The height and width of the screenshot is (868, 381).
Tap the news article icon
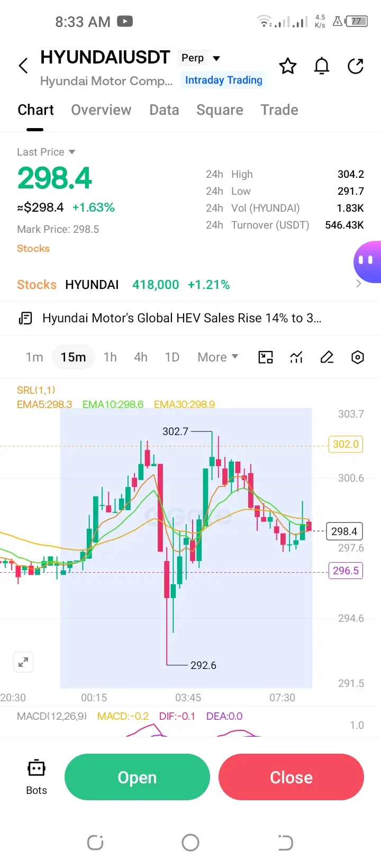pos(25,318)
